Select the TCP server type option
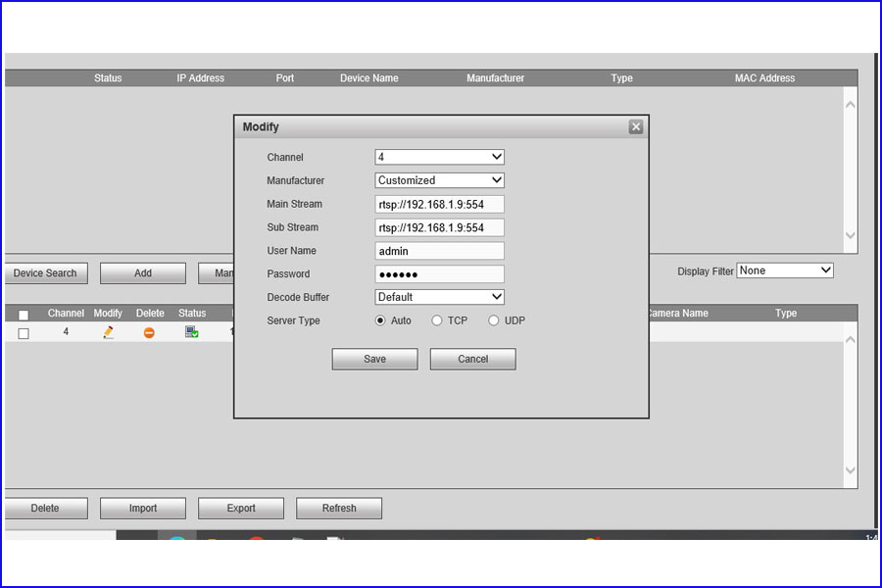 coord(437,320)
